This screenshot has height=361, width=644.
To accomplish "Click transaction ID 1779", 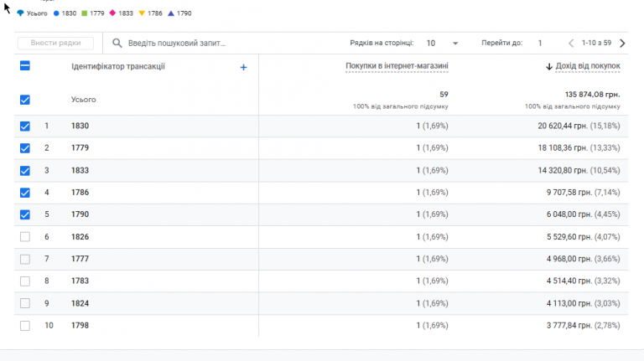I will click(x=80, y=148).
